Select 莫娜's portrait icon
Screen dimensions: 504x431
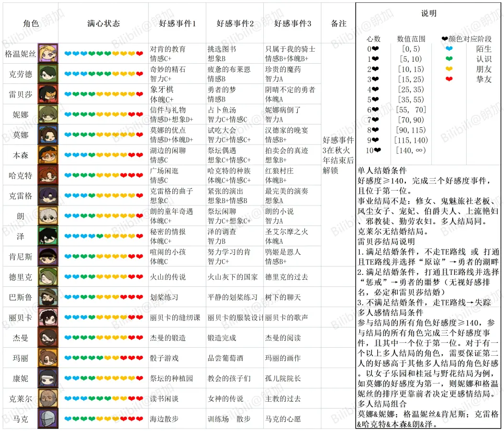coord(48,135)
